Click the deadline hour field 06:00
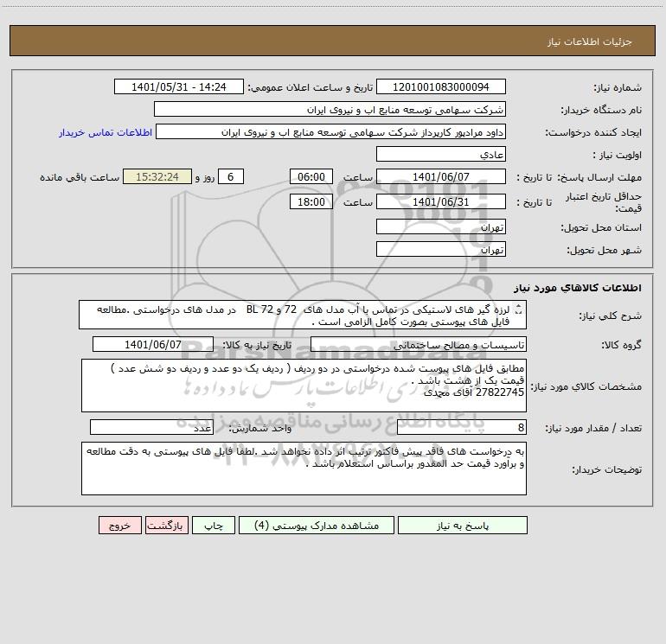The width and height of the screenshot is (666, 644). pos(311,176)
